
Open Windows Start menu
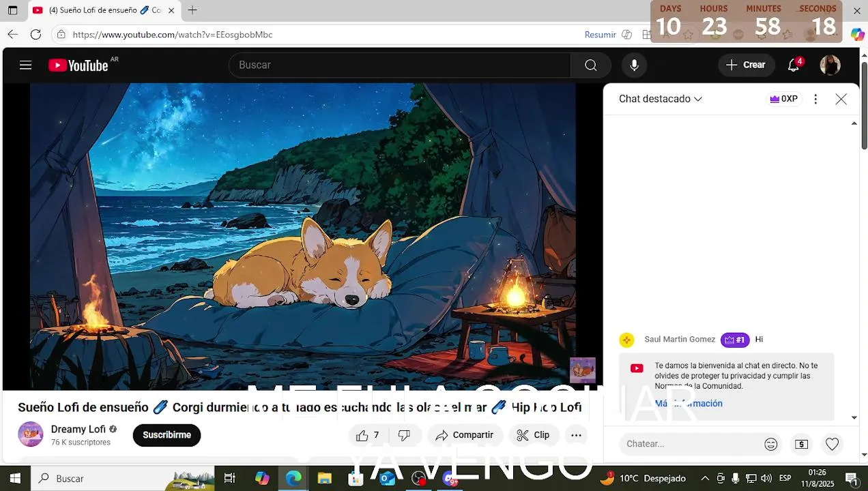15,479
